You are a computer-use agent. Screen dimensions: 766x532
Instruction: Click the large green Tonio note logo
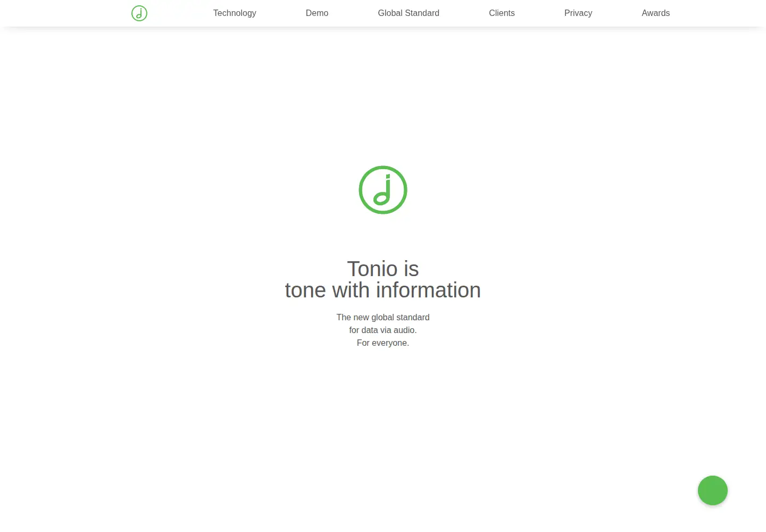tap(383, 190)
